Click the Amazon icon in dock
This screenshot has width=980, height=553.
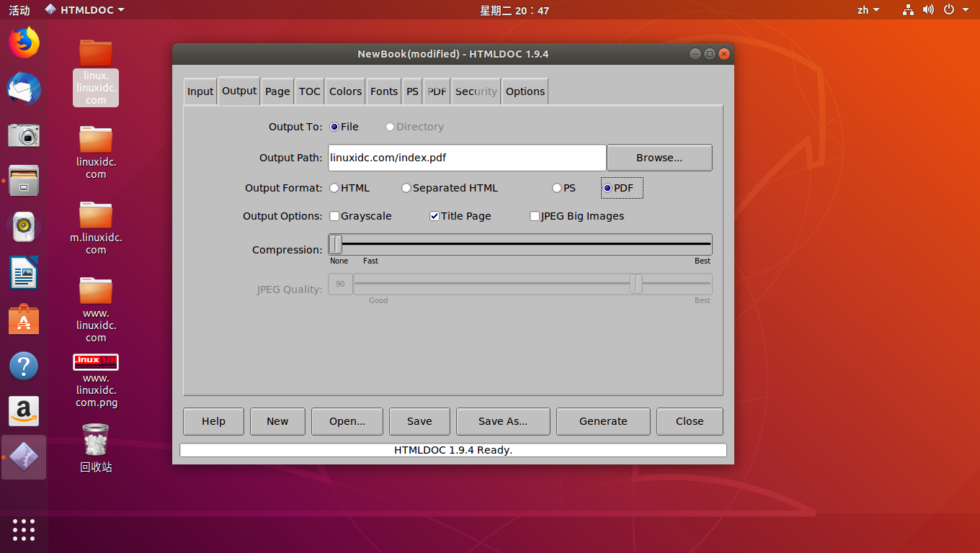tap(24, 411)
